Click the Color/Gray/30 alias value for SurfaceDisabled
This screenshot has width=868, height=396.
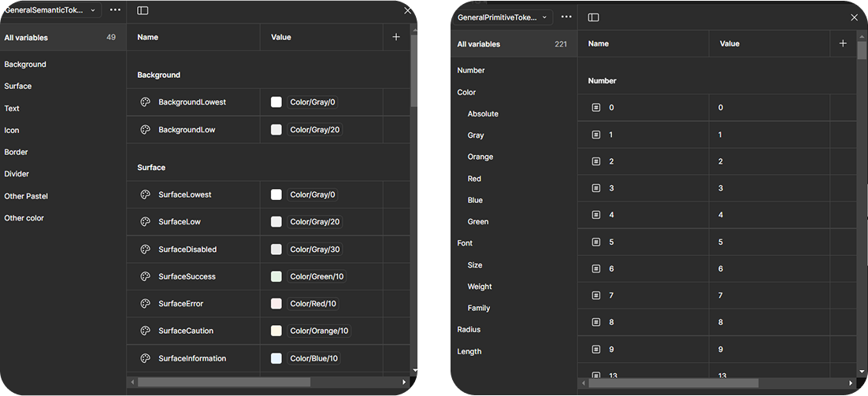pos(314,250)
